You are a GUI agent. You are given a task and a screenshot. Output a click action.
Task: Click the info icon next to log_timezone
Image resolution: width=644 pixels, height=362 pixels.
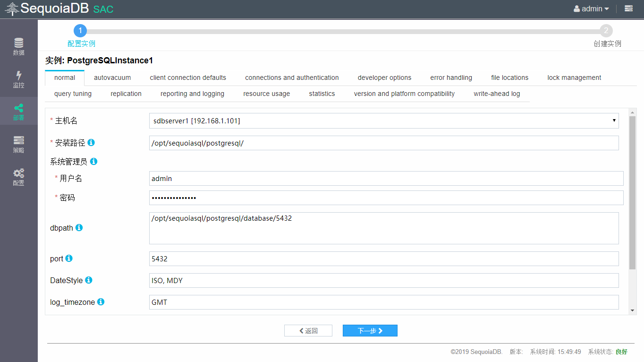coord(101,302)
